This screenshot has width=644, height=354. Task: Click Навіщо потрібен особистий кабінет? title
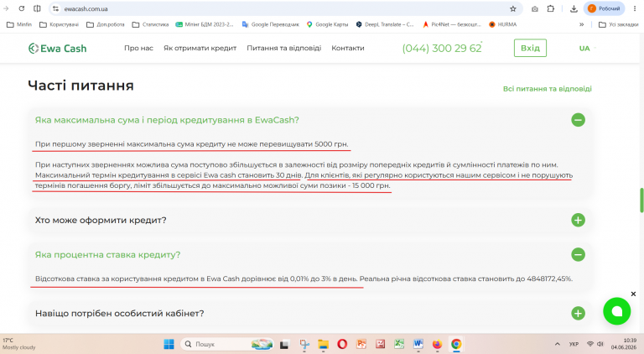coord(120,314)
